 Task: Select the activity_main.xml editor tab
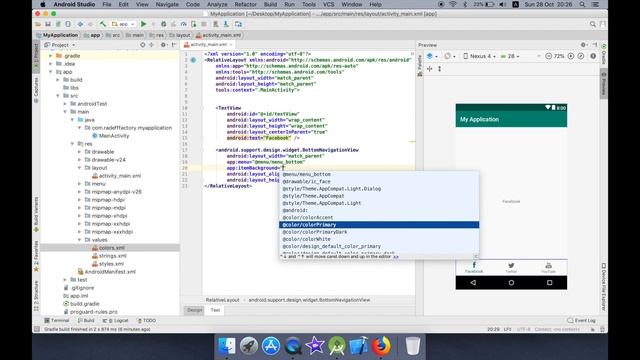coord(208,44)
